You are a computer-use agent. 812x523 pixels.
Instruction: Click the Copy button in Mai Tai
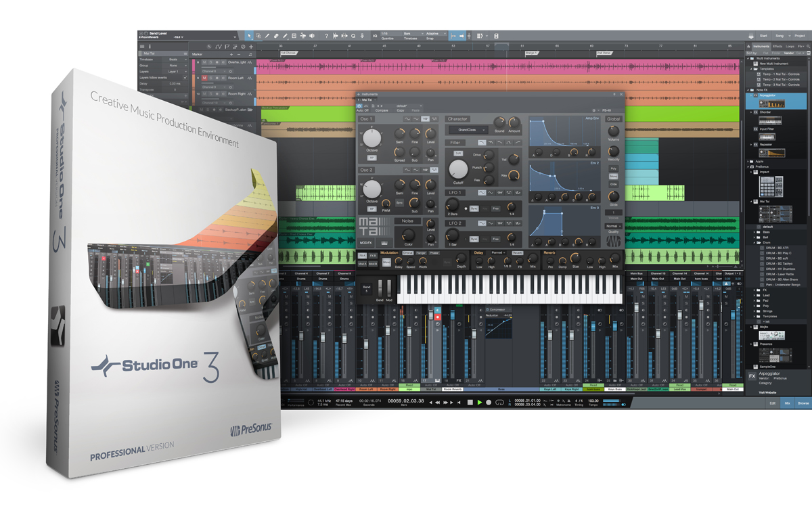point(401,110)
